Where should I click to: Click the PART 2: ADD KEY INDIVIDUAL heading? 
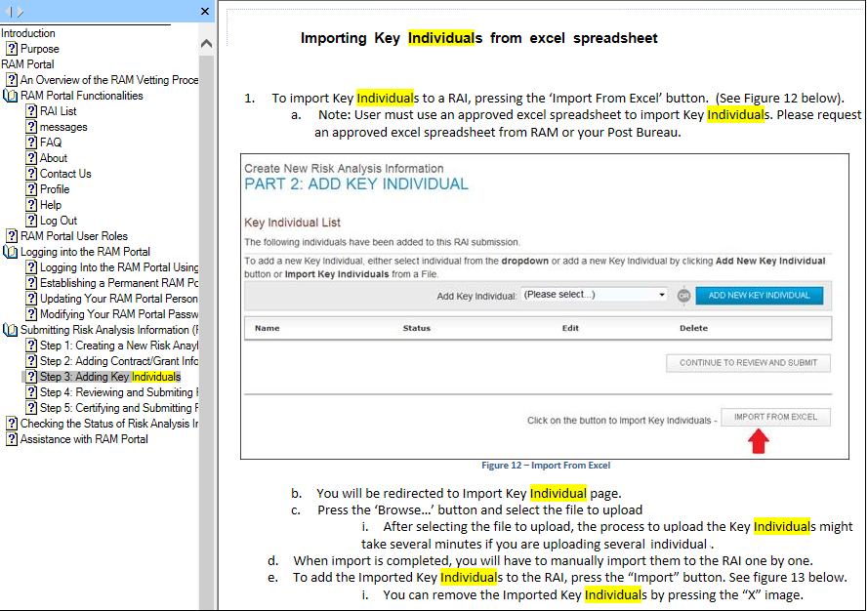pyautogui.click(x=356, y=184)
